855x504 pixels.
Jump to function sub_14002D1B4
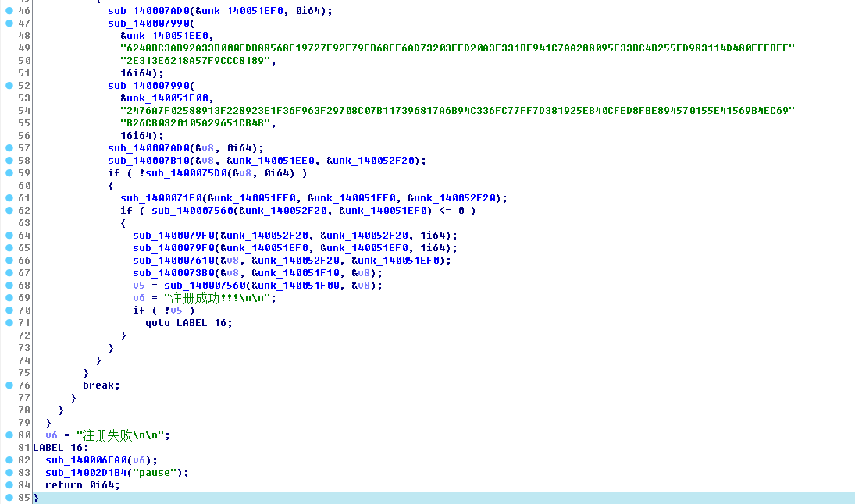pyautogui.click(x=86, y=472)
